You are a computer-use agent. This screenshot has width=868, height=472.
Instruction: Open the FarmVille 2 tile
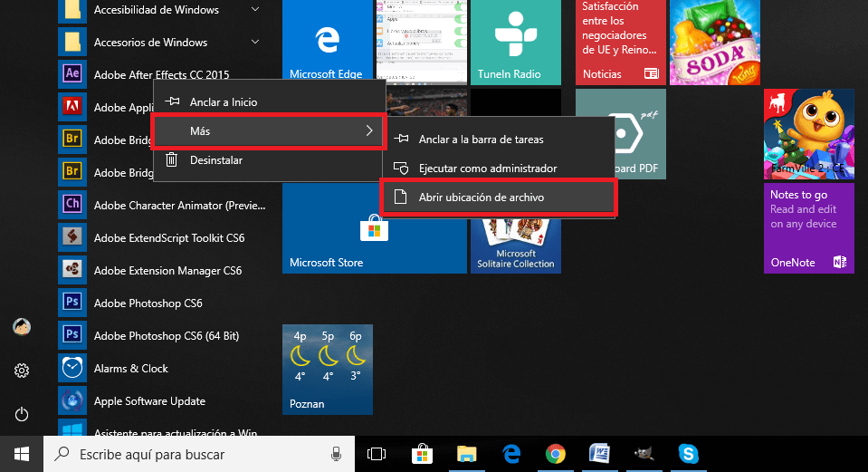[x=809, y=134]
